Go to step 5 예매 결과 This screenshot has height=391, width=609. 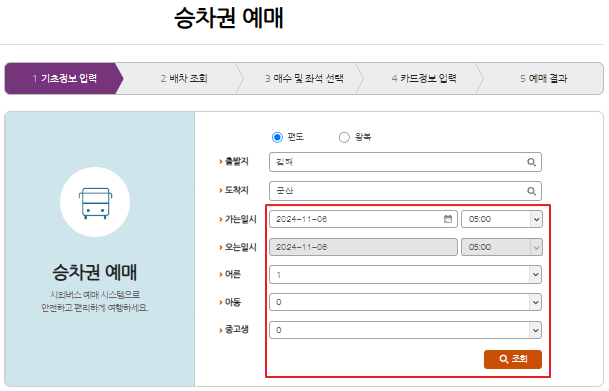point(543,78)
